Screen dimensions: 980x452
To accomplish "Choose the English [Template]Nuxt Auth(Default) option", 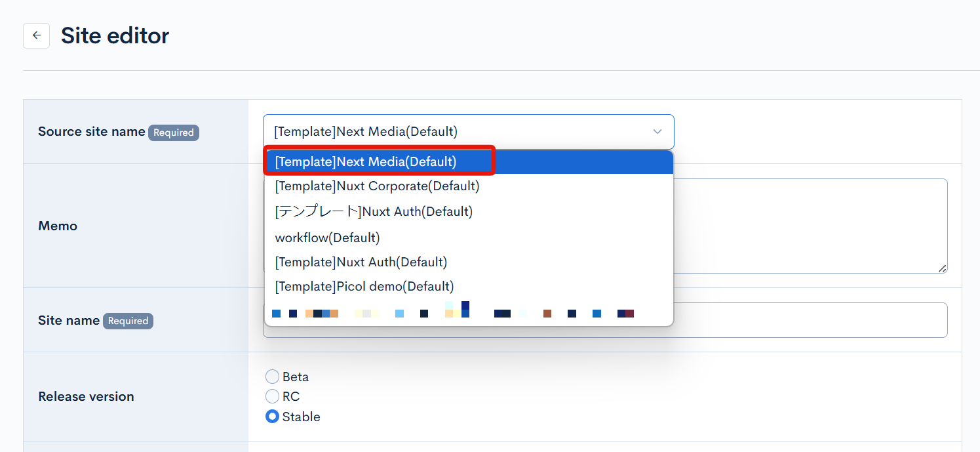I will click(x=361, y=262).
